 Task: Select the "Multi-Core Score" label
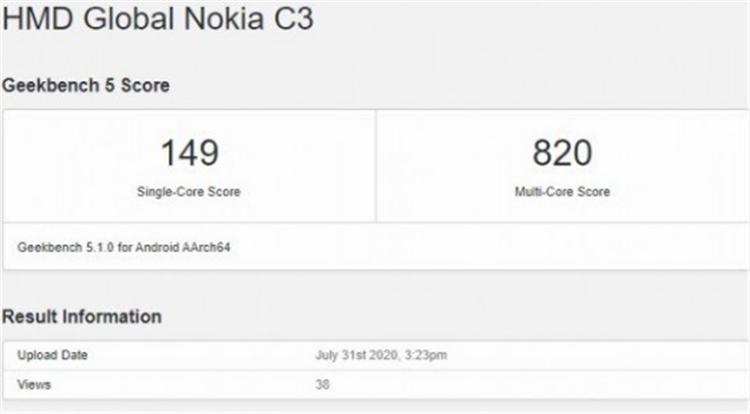click(x=562, y=191)
